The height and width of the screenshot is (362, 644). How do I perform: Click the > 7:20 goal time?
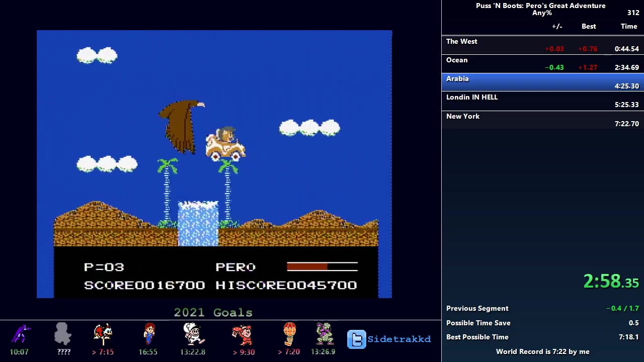point(289,352)
